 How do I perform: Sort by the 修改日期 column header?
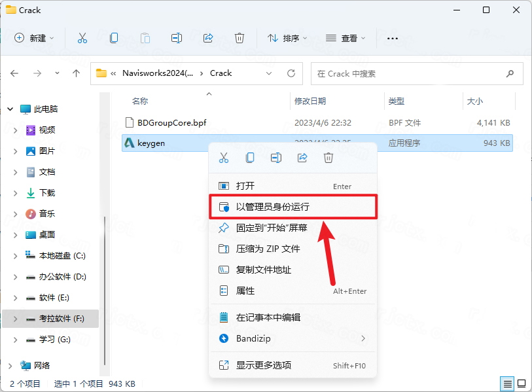click(310, 101)
